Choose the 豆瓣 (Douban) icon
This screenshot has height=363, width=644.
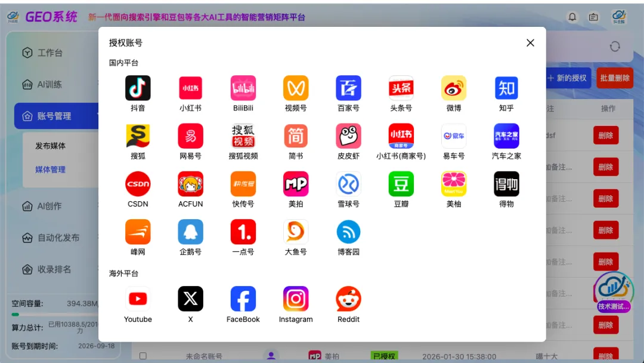click(x=401, y=184)
